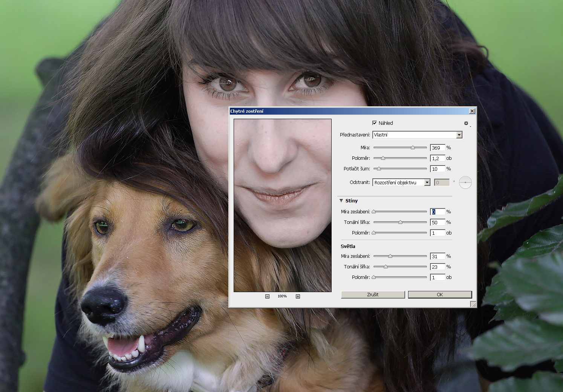Click the top Poloměr slider handle

(x=383, y=158)
